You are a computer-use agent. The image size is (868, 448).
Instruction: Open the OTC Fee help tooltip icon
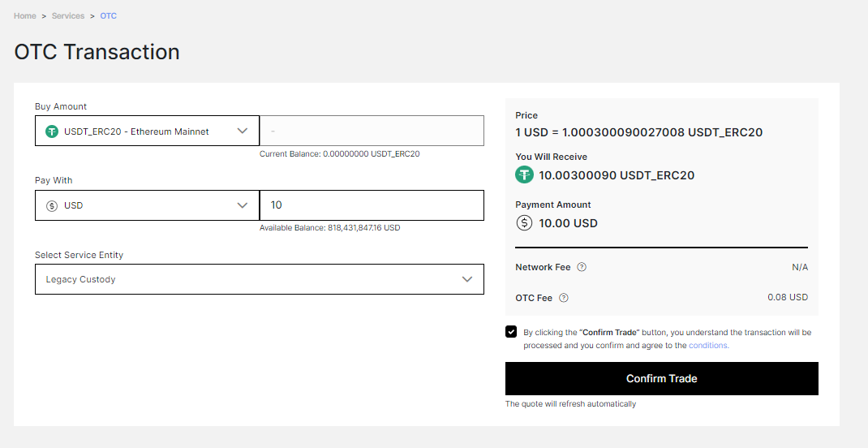(564, 298)
